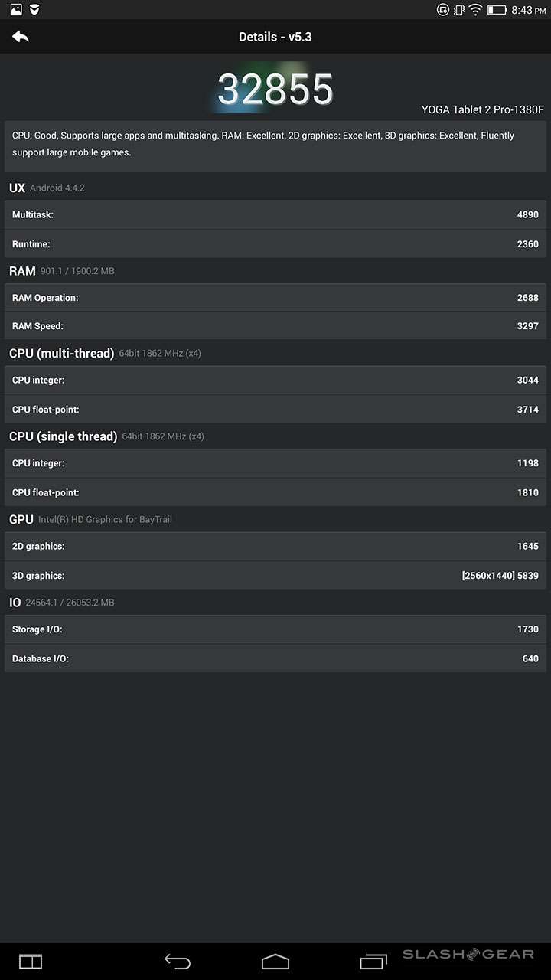Screen dimensions: 551x980
Task: Tap the 32855 total score
Action: pyautogui.click(x=275, y=90)
